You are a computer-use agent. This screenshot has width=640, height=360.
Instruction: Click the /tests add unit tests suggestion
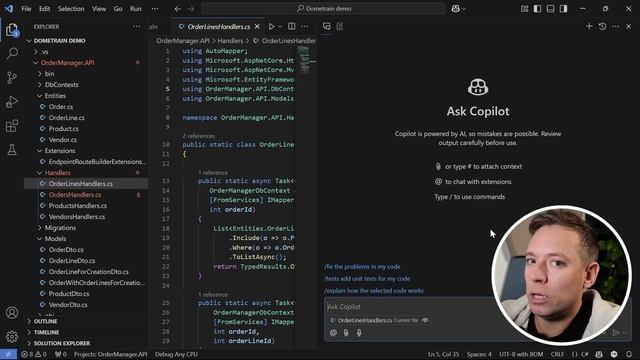pyautogui.click(x=367, y=279)
